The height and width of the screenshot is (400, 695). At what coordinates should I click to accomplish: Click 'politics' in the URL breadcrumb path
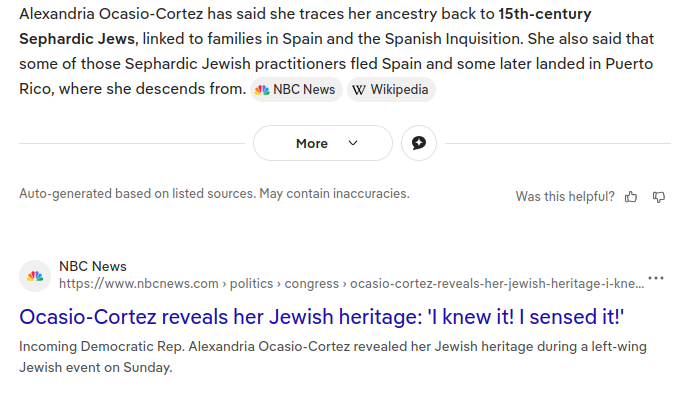251,283
